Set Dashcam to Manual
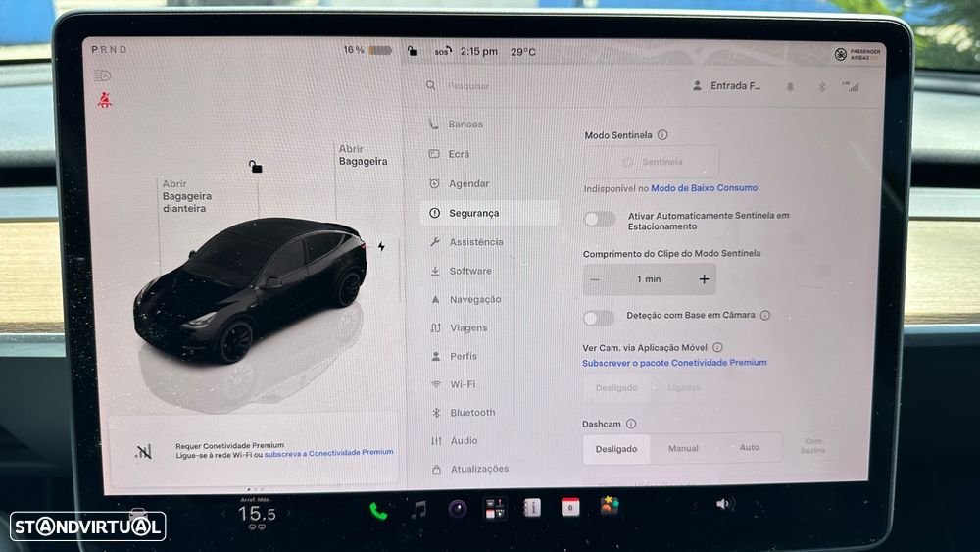The width and height of the screenshot is (980, 552). (683, 448)
